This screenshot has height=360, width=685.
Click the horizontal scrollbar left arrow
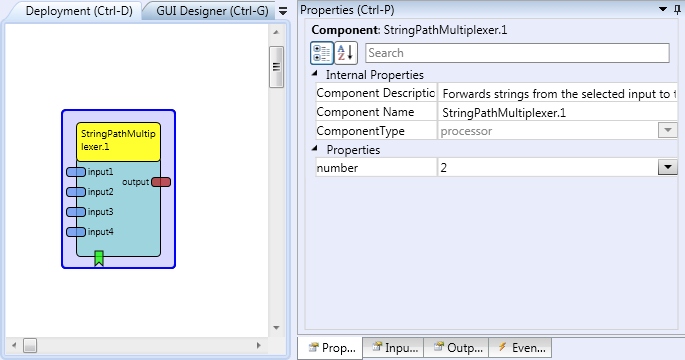tap(14, 345)
